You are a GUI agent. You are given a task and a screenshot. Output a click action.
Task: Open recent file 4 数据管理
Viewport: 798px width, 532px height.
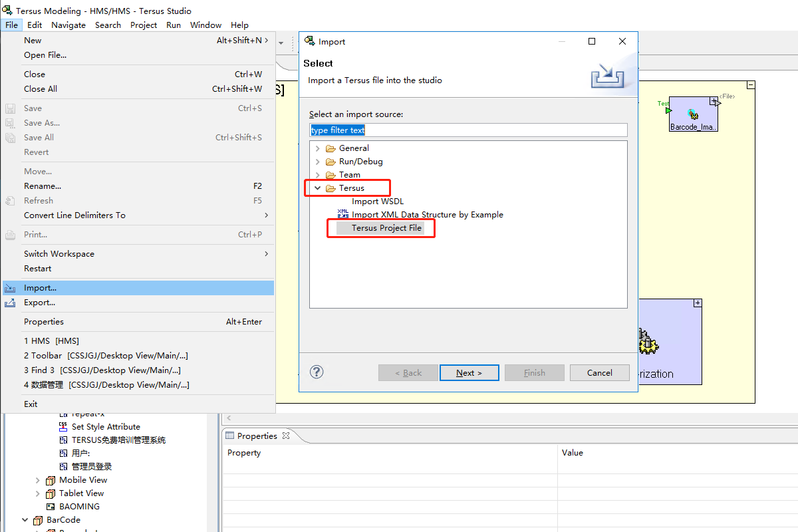138,385
